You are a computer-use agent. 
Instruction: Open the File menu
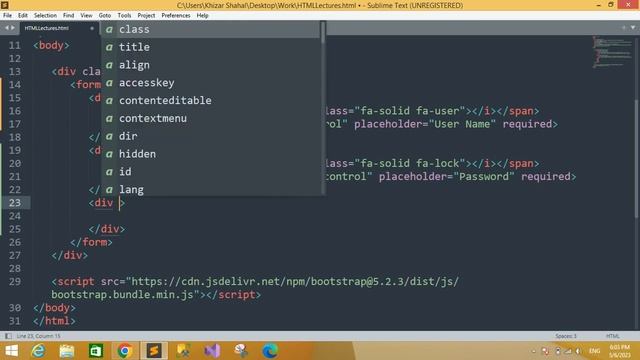click(7, 16)
